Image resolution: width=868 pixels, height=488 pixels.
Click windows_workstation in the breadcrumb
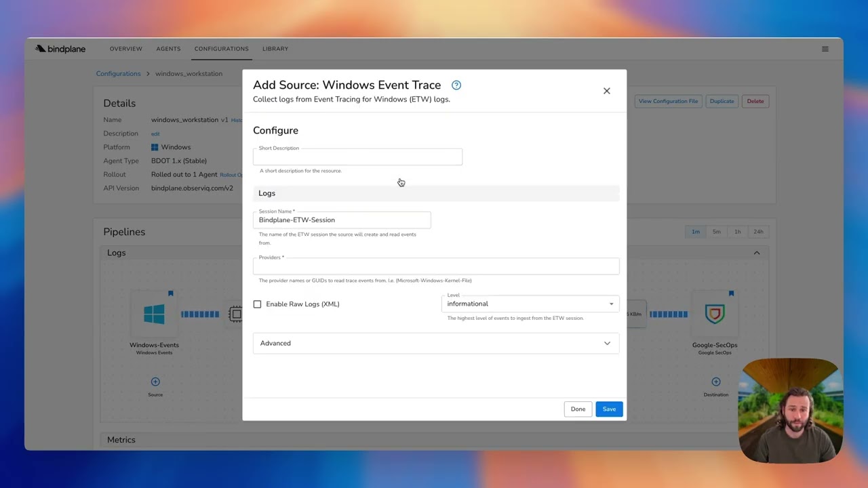189,73
